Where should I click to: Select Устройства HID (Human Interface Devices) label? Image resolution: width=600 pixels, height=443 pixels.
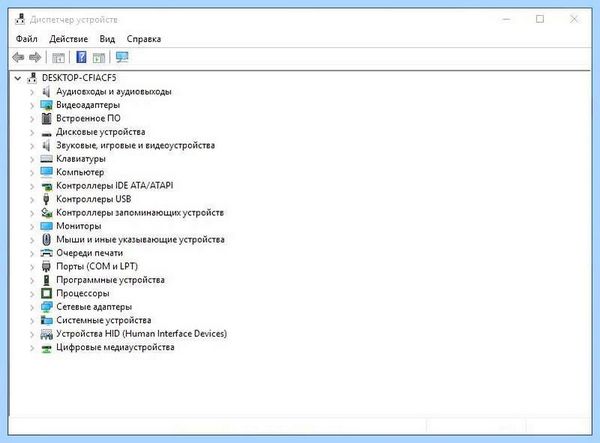tap(142, 334)
